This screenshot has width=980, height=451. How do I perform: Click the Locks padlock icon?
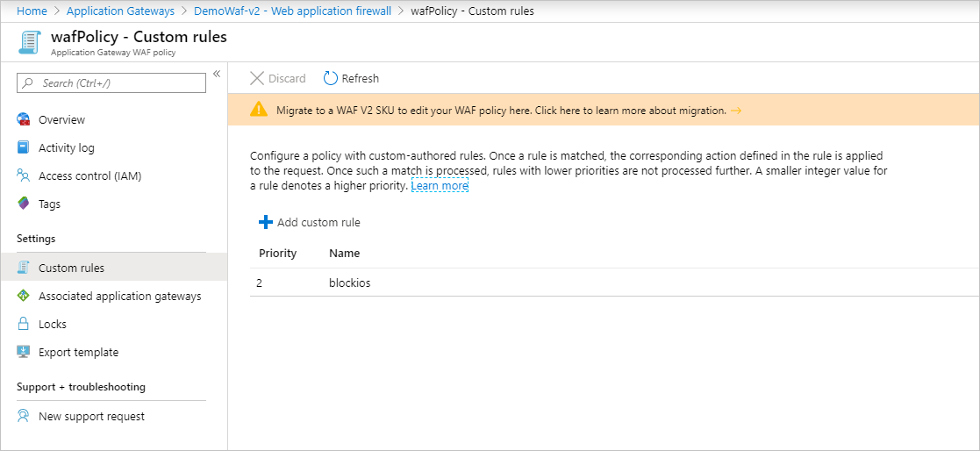(24, 324)
